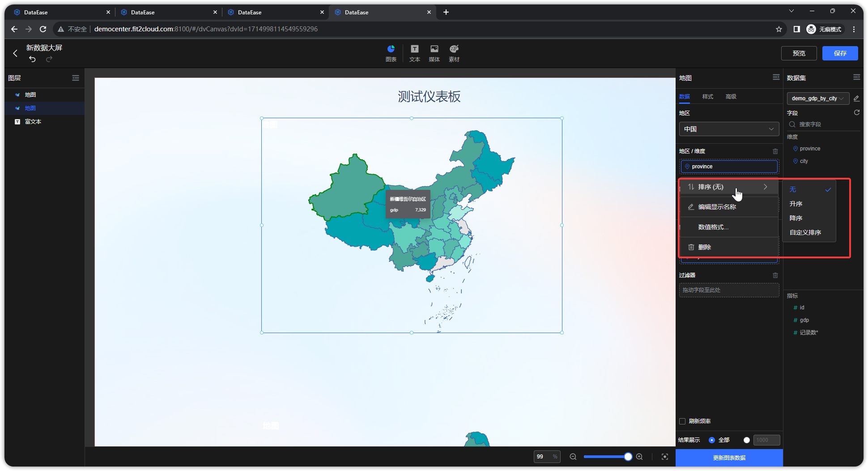Image resolution: width=868 pixels, height=471 pixels.
Task: Click 数值格式... menu entry
Action: coord(729,227)
